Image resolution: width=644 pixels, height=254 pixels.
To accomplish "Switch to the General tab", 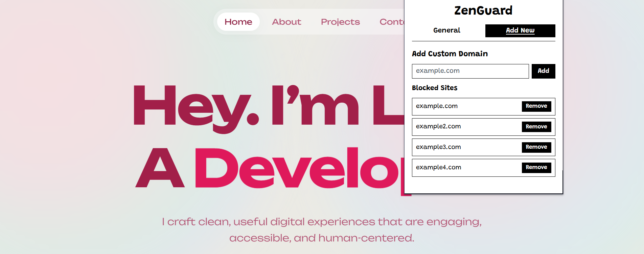I will coord(446,30).
